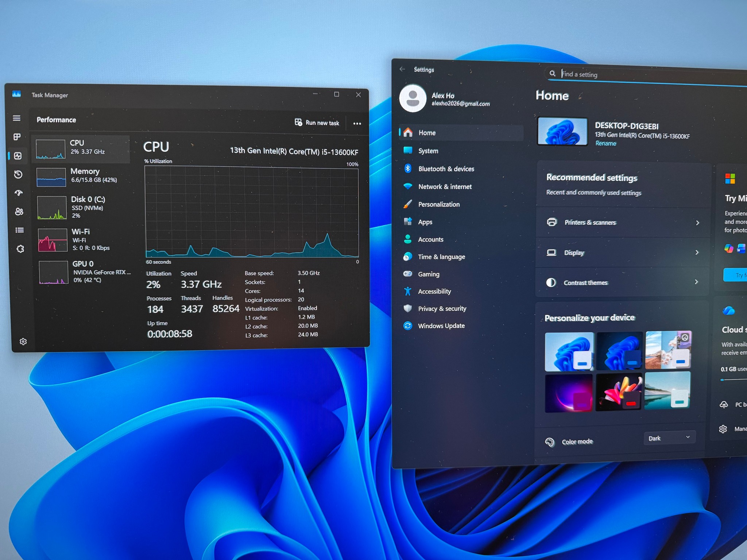Apply the lake landscape theme thumbnail
The width and height of the screenshot is (747, 560).
667,390
